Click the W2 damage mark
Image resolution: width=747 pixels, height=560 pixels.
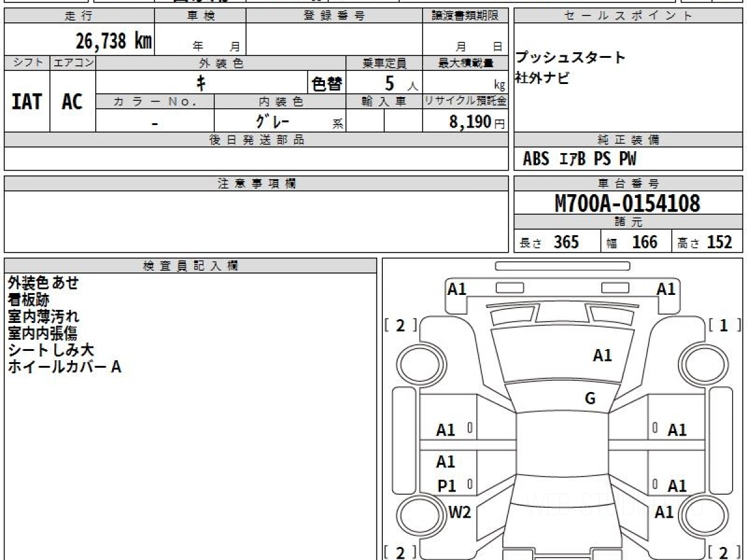coord(460,513)
